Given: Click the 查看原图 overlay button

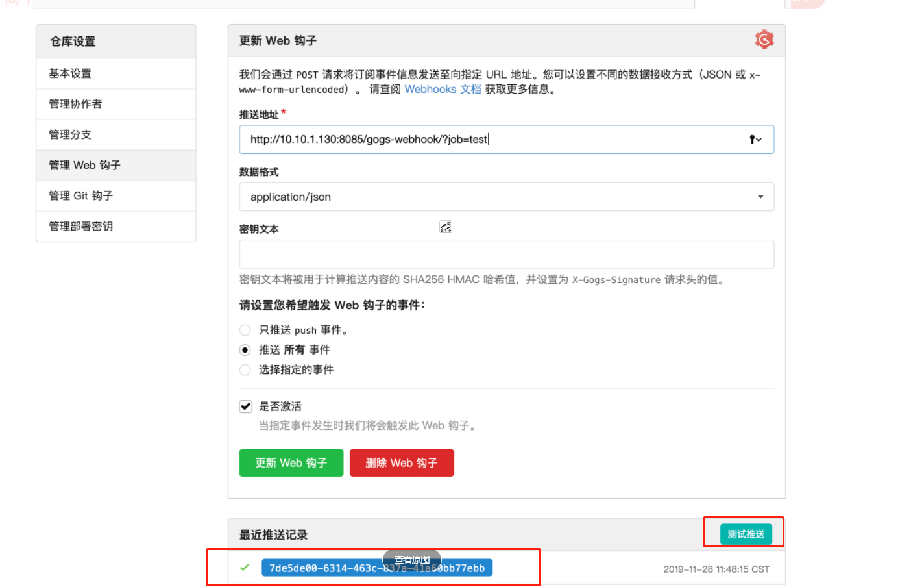Looking at the screenshot, I should [412, 560].
